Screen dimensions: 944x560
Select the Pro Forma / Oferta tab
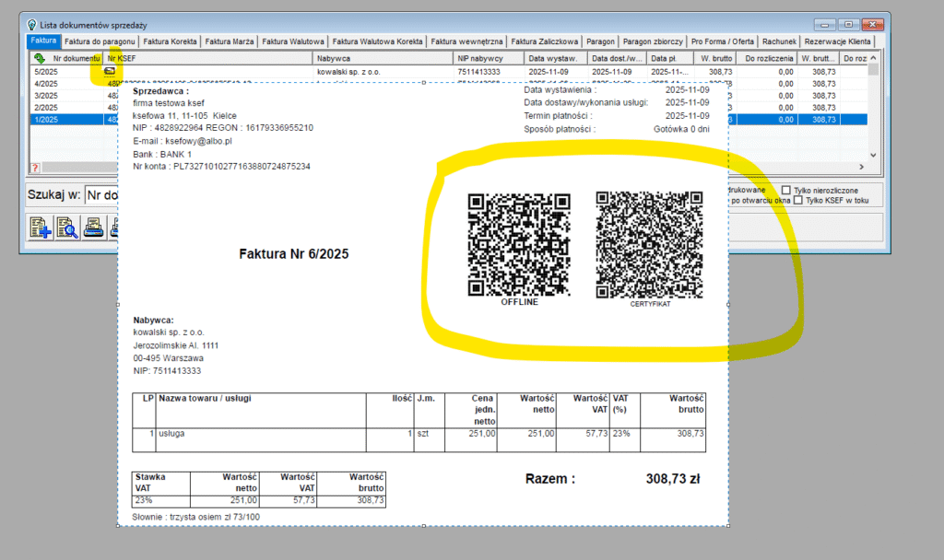[x=723, y=41]
